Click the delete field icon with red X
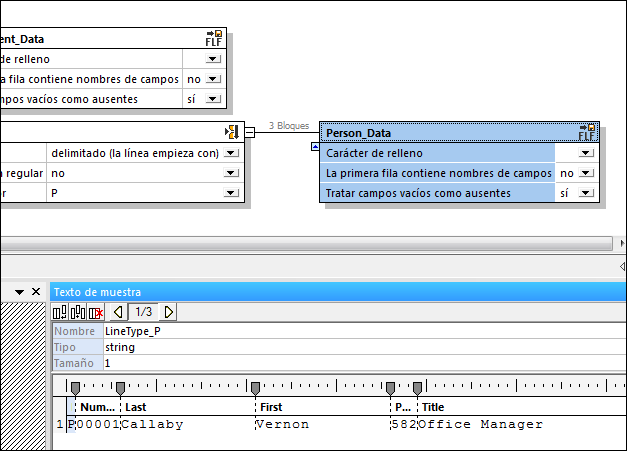Image resolution: width=627 pixels, height=451 pixels. (96, 312)
